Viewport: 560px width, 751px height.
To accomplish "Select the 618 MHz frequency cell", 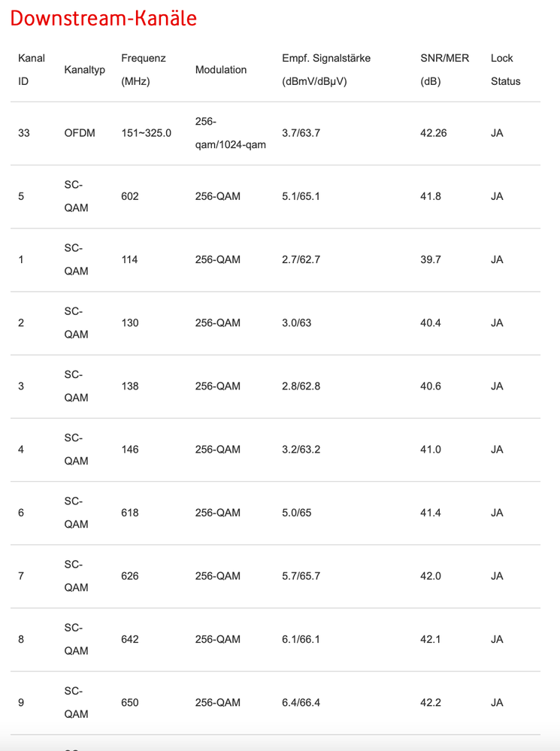I will point(130,513).
